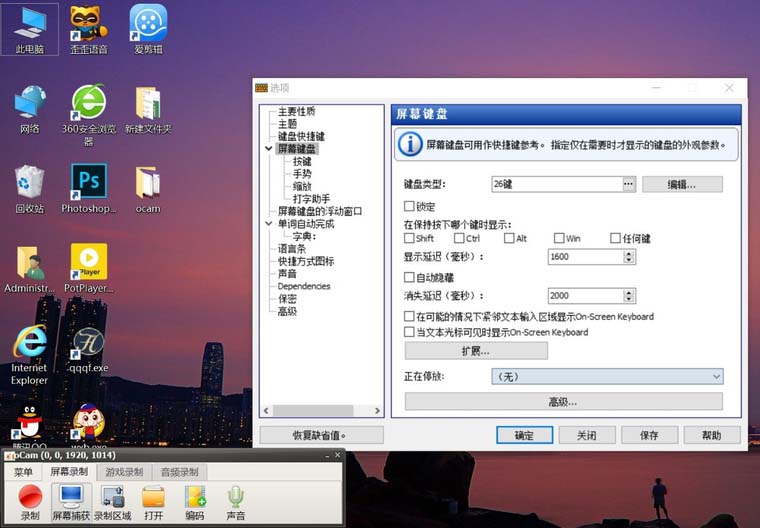This screenshot has height=528, width=760.
Task: Select Dependencies in the options tree
Action: [304, 286]
